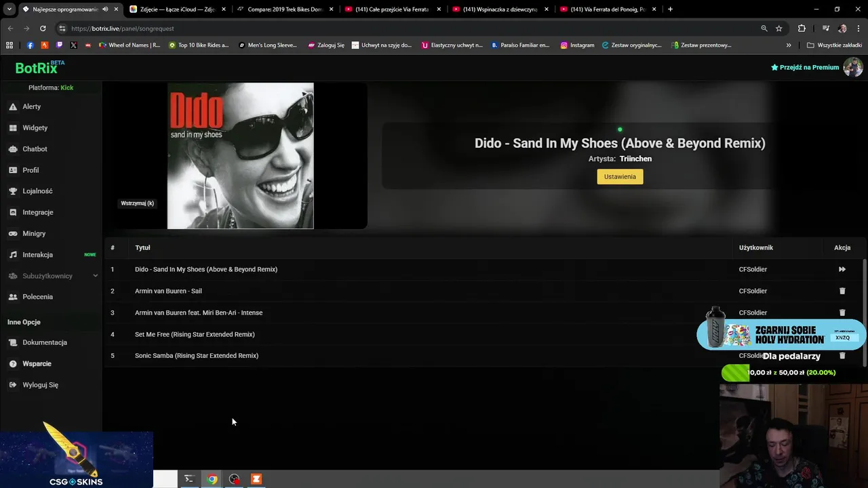Open Chrome from the taskbar

pos(212,479)
